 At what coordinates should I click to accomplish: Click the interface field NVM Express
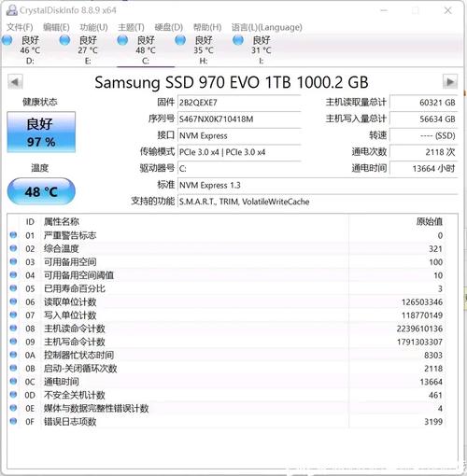tap(239, 135)
